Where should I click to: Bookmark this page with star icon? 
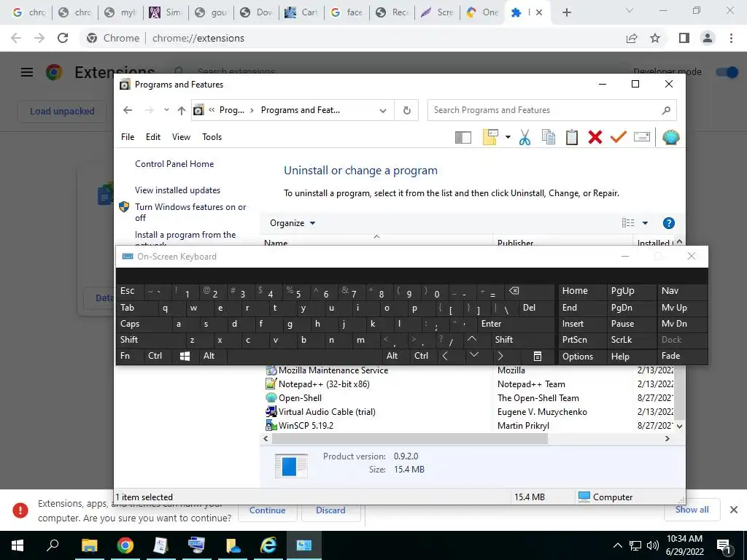pyautogui.click(x=655, y=38)
